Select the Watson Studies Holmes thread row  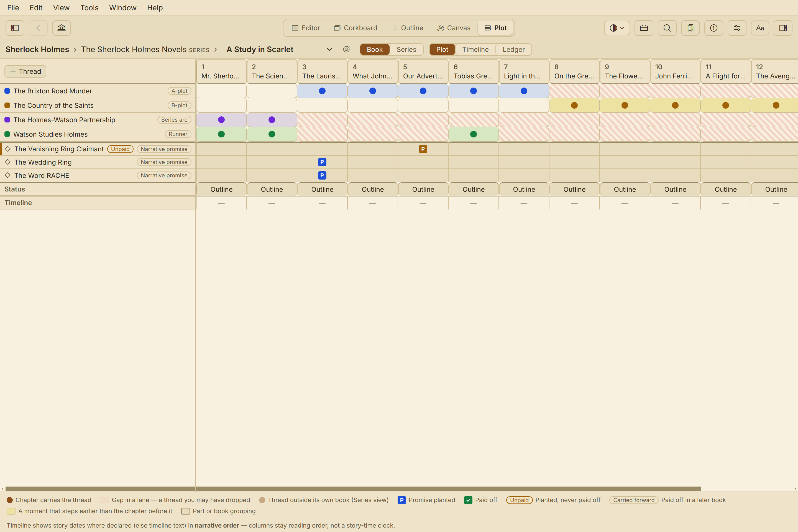pos(98,134)
